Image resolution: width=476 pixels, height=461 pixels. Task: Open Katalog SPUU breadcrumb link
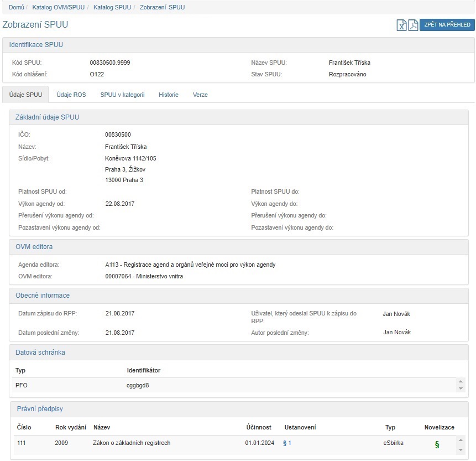click(112, 8)
